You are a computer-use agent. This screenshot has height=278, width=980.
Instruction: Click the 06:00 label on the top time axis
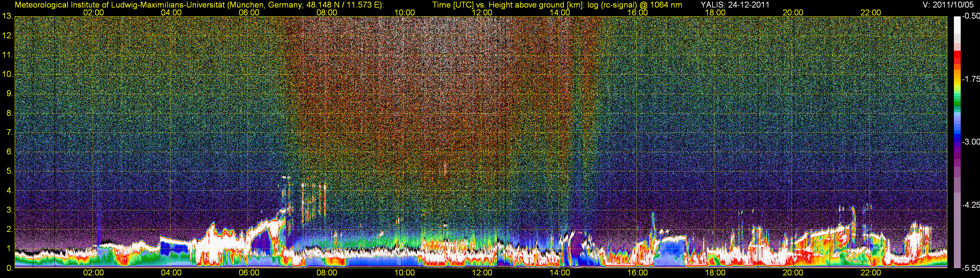pyautogui.click(x=249, y=12)
